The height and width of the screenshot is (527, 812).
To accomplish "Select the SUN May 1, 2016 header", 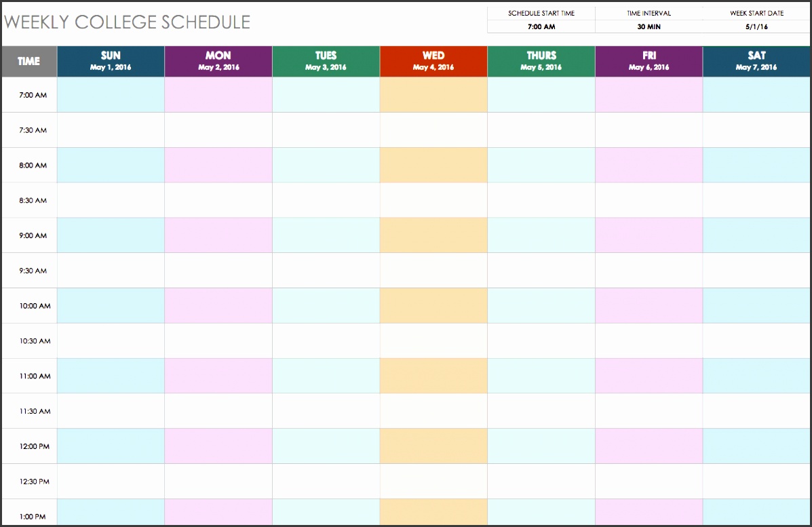I will pos(111,61).
